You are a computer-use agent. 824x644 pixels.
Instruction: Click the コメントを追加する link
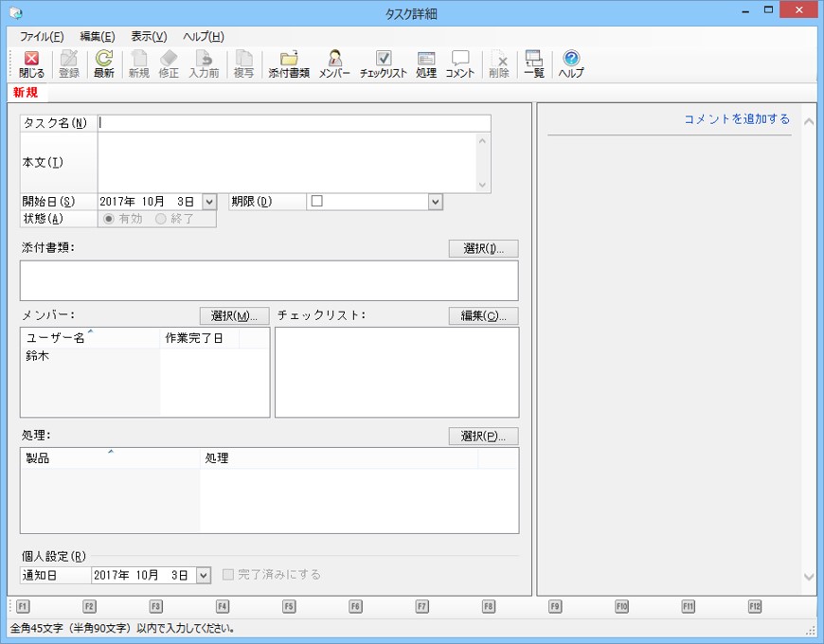click(x=736, y=119)
